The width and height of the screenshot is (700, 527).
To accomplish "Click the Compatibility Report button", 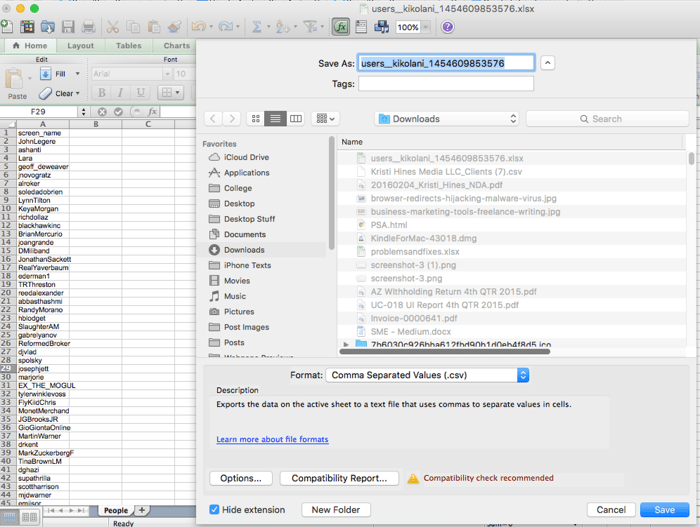I will pos(339,478).
